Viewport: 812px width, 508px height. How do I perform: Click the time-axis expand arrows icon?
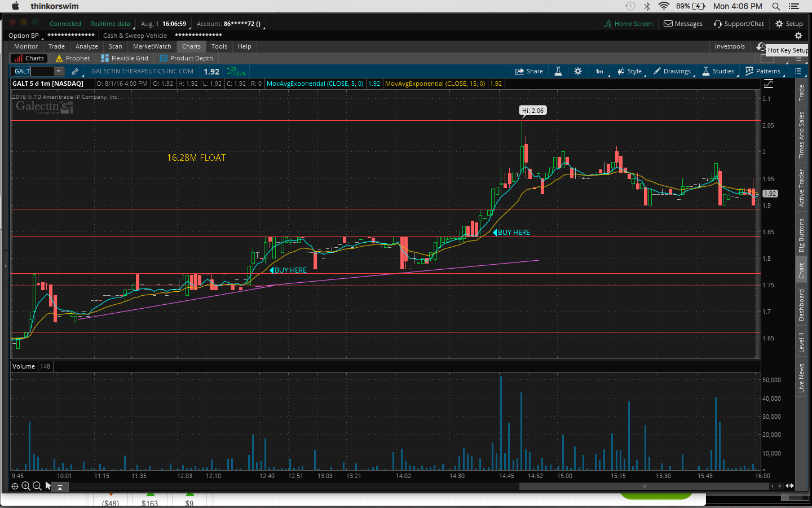tap(789, 486)
